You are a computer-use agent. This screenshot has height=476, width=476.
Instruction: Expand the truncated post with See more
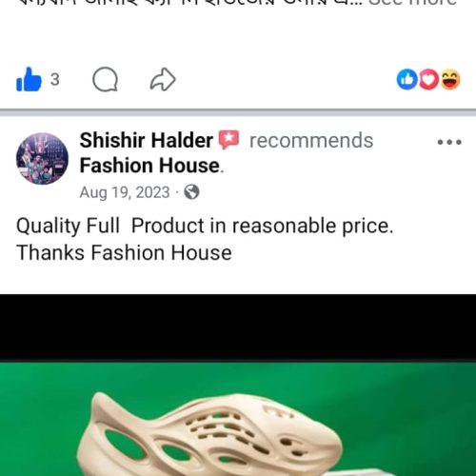pyautogui.click(x=412, y=3)
